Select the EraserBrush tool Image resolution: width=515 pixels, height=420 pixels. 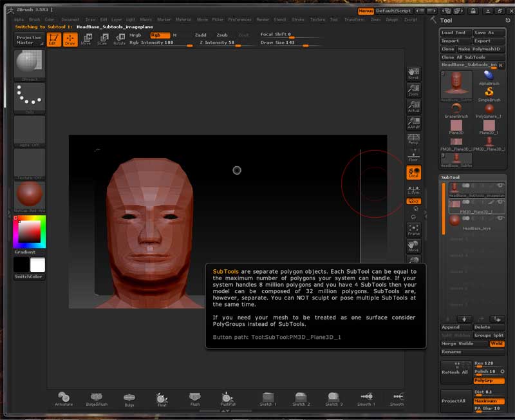pos(456,111)
